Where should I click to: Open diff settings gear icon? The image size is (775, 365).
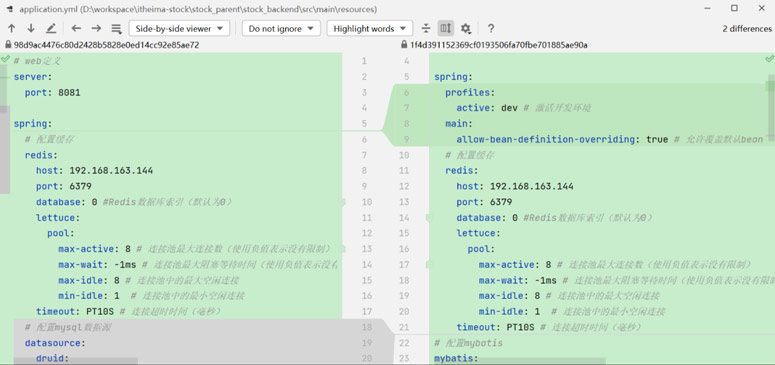click(466, 28)
